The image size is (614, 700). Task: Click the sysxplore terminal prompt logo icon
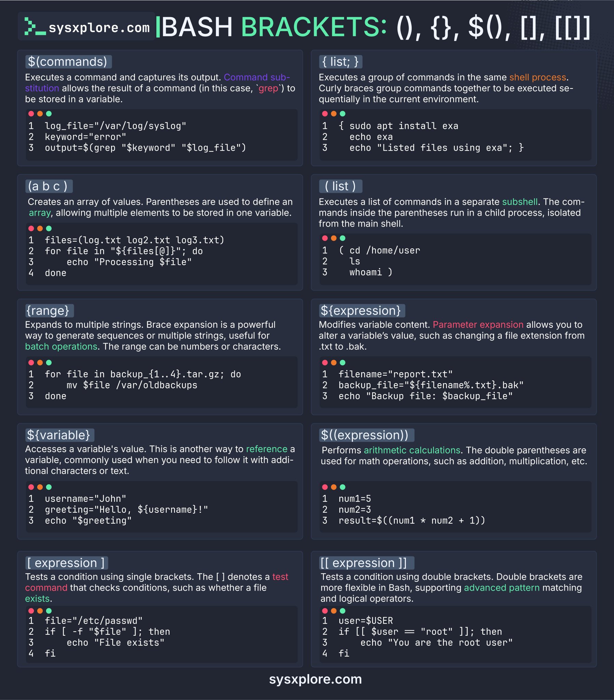(35, 27)
